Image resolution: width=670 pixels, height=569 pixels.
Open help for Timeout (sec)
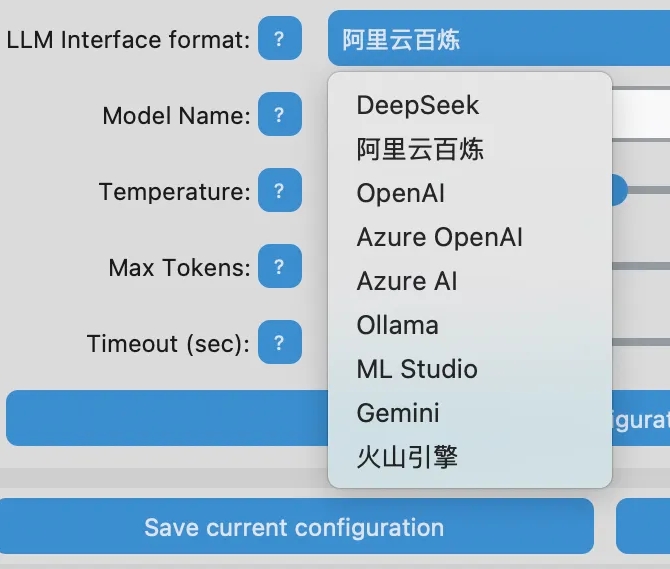pyautogui.click(x=280, y=342)
